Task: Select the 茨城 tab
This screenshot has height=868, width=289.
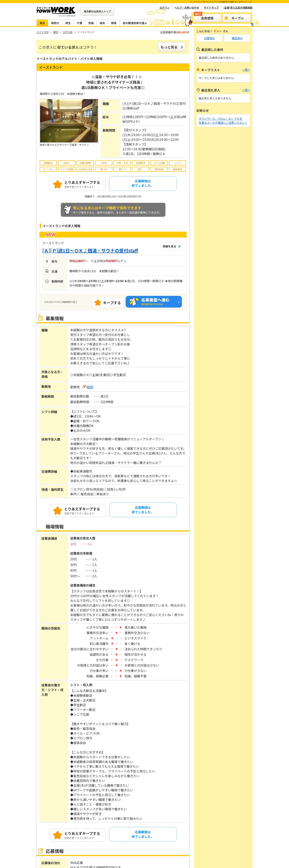Action: [x=91, y=23]
